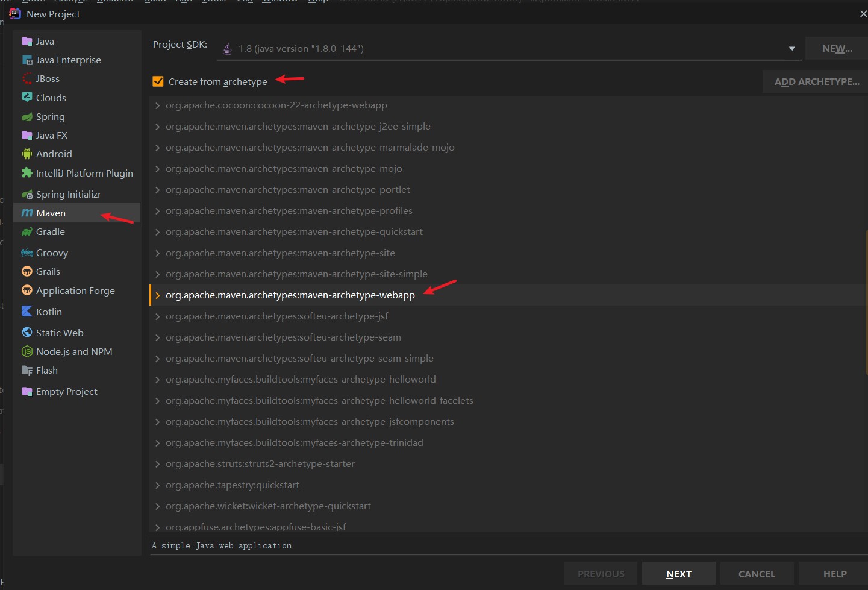Click the Maven icon in sidebar

click(x=27, y=213)
